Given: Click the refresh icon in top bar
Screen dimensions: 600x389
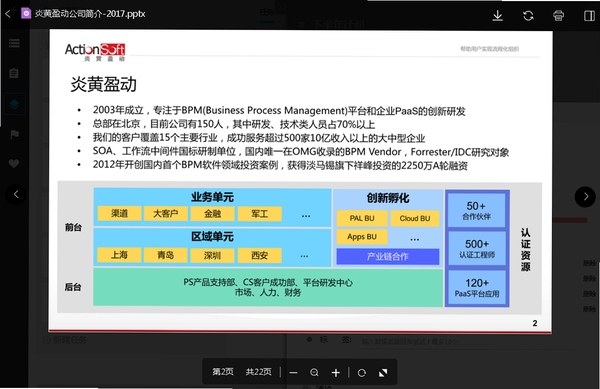Looking at the screenshot, I should (x=528, y=16).
